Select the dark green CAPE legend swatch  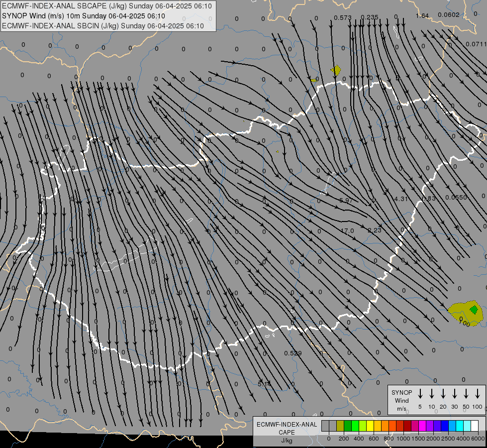click(348, 426)
